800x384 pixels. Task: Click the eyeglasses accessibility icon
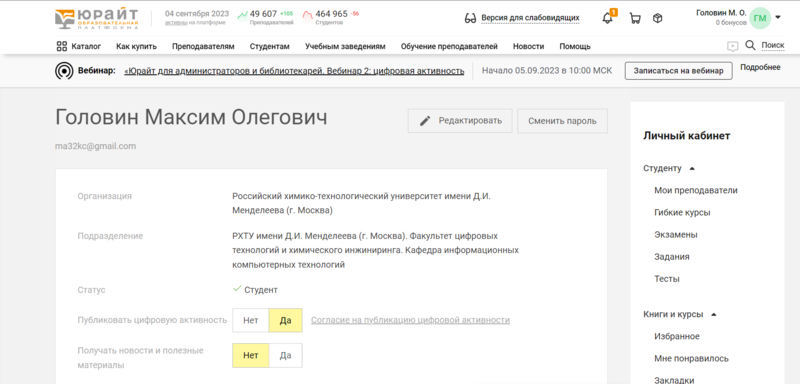point(470,18)
